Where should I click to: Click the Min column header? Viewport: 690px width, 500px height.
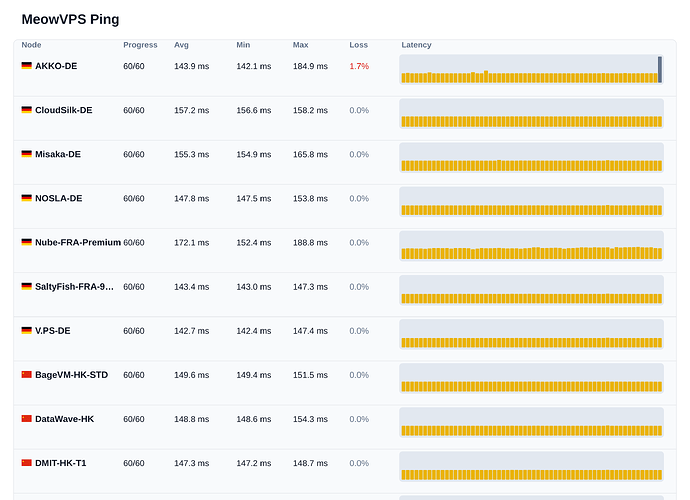(243, 45)
